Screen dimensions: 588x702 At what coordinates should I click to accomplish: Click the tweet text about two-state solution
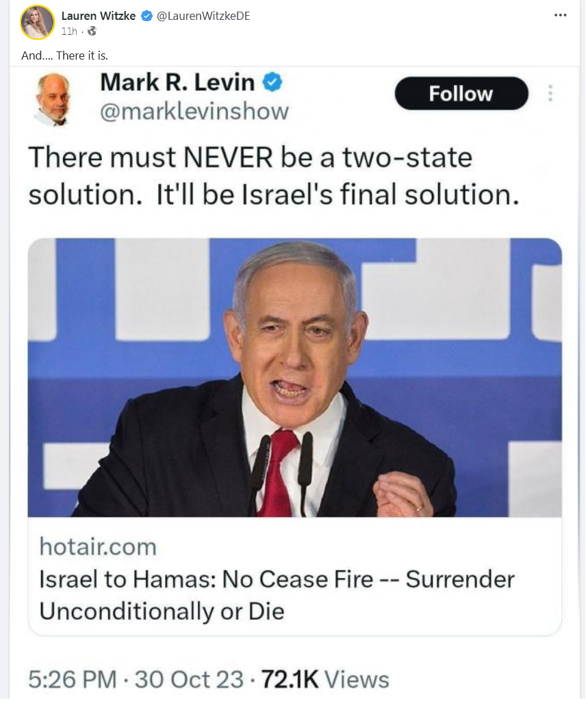point(273,176)
